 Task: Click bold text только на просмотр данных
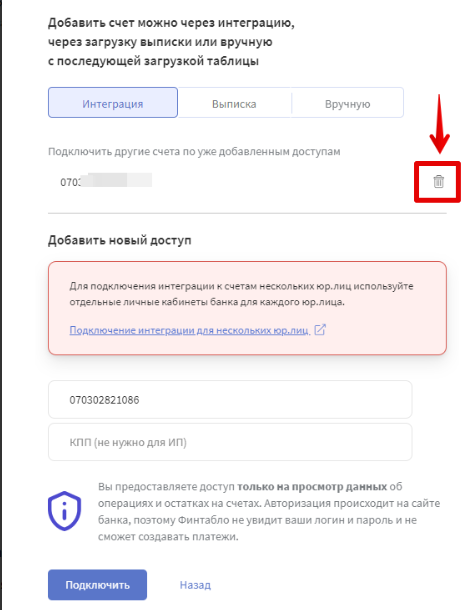pyautogui.click(x=312, y=486)
